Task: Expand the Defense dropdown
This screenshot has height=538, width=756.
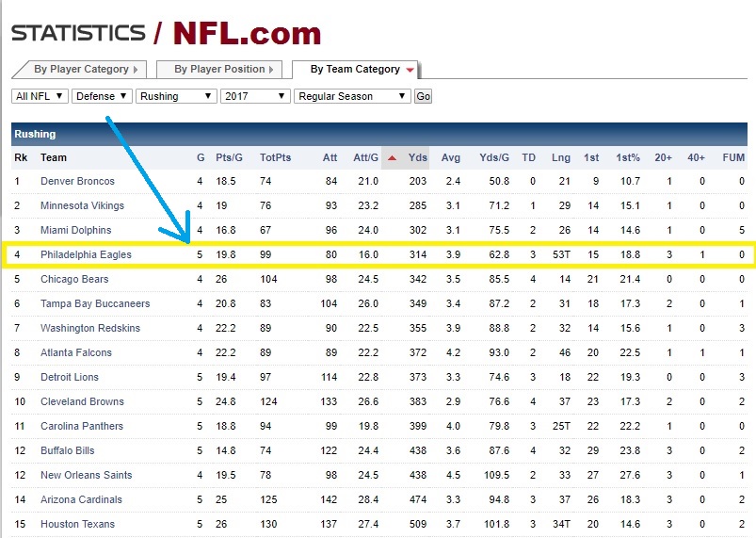Action: coord(102,96)
